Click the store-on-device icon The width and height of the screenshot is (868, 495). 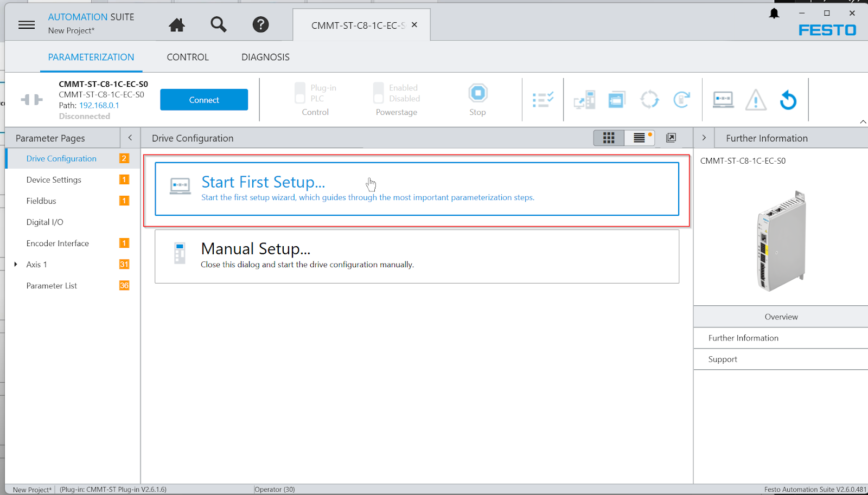click(x=616, y=100)
